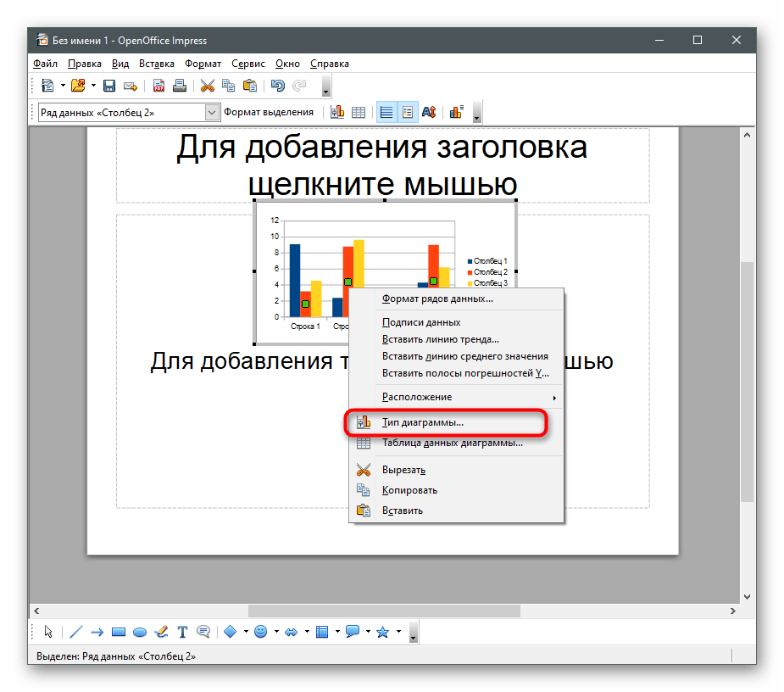The height and width of the screenshot is (692, 784).
Task: Export directly as PDF
Action: pyautogui.click(x=158, y=86)
